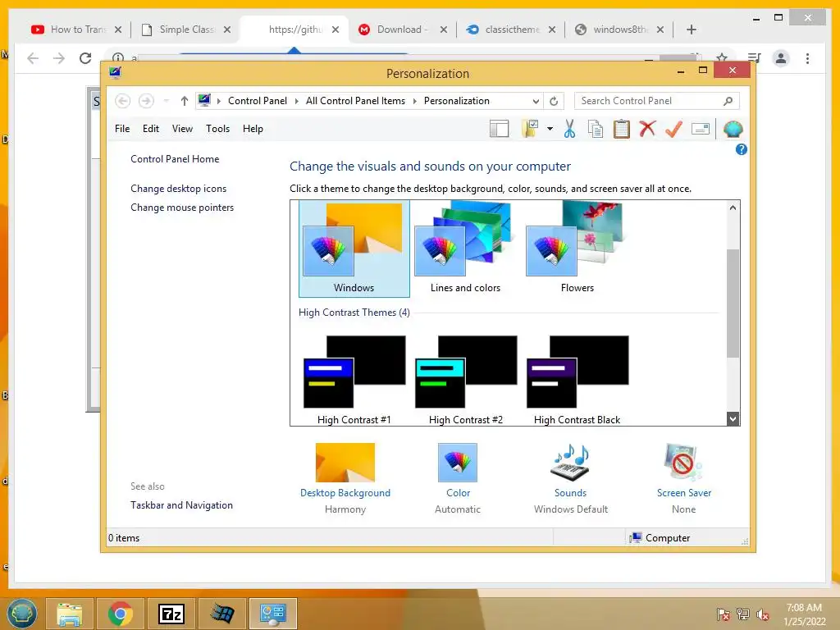
Task: Select the High Contrast #1 theme
Action: coord(354,380)
